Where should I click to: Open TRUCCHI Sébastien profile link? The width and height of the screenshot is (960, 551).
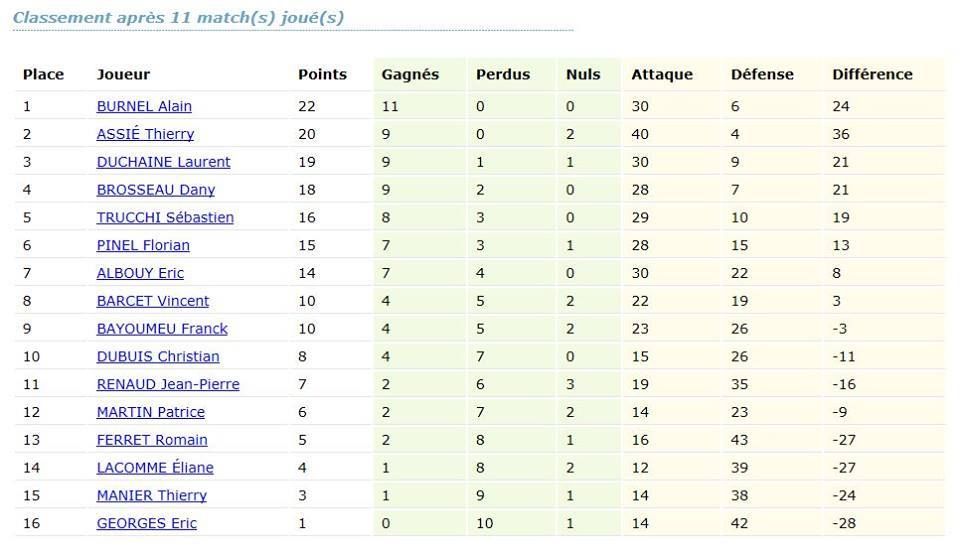pos(165,217)
